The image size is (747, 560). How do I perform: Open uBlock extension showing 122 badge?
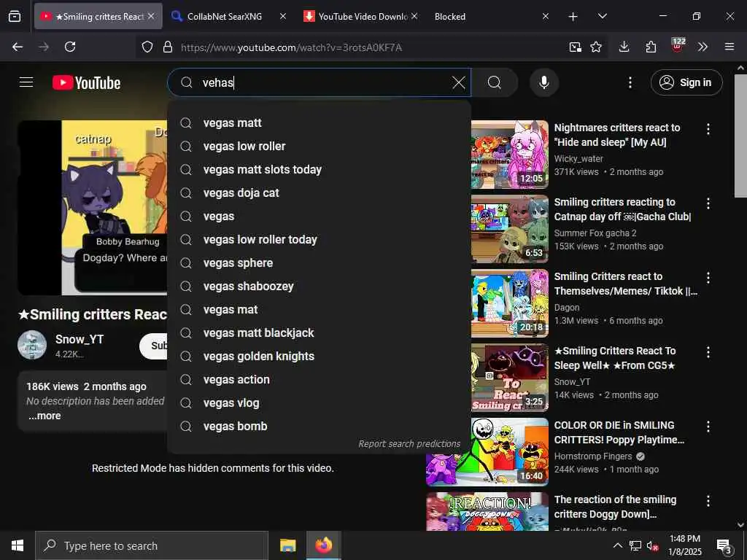(677, 46)
